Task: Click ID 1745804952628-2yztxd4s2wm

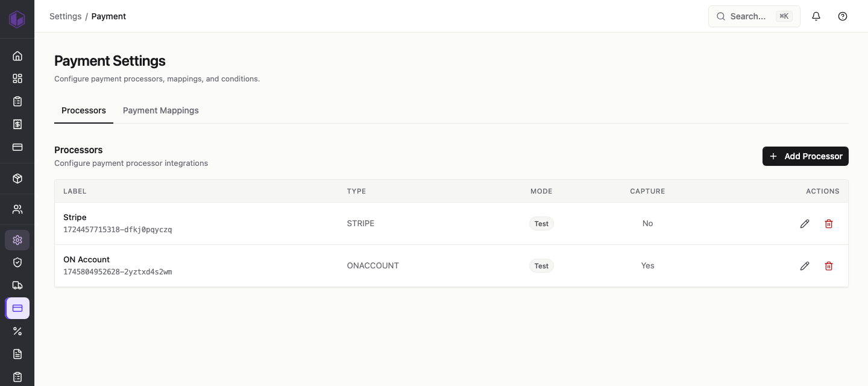Action: click(x=118, y=272)
